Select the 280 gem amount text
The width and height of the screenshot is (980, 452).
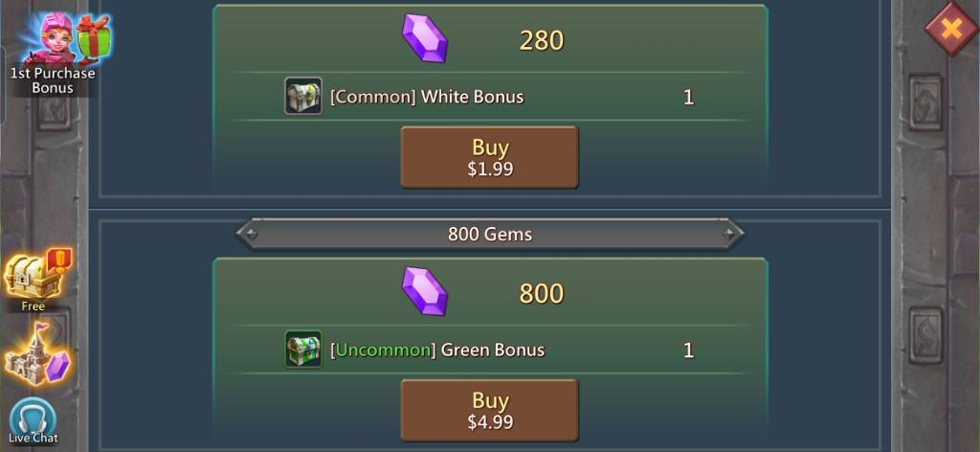pyautogui.click(x=542, y=40)
